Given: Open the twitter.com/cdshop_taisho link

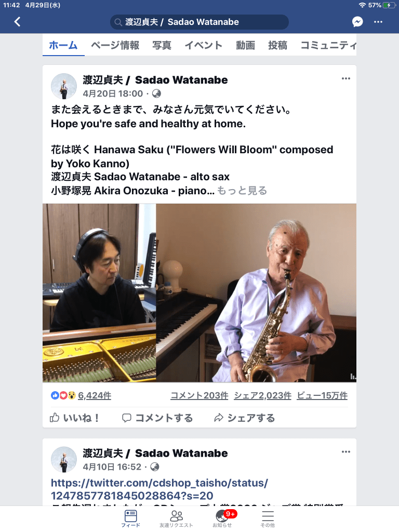Looking at the screenshot, I should (159, 489).
